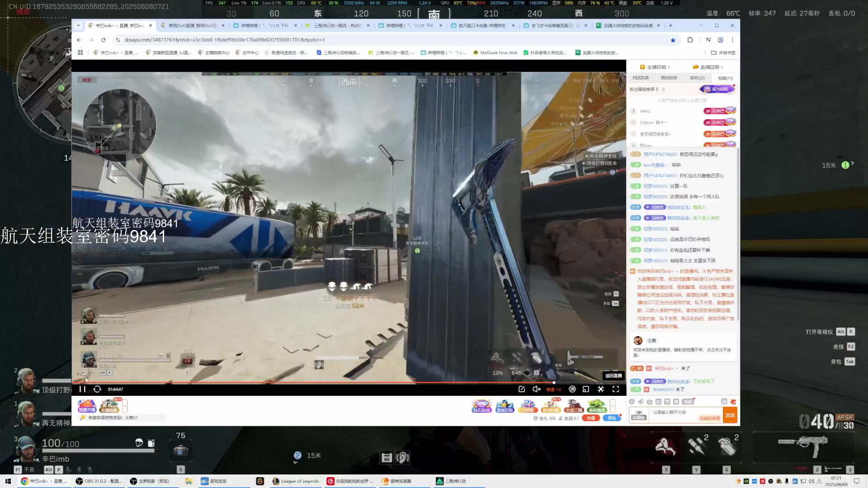This screenshot has width=868, height=488.
Task: Open League of Legends from the taskbar
Action: 296,481
